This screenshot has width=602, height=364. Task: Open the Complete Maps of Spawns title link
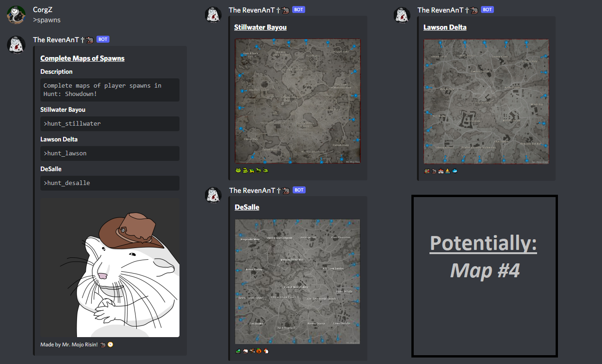[x=83, y=58]
